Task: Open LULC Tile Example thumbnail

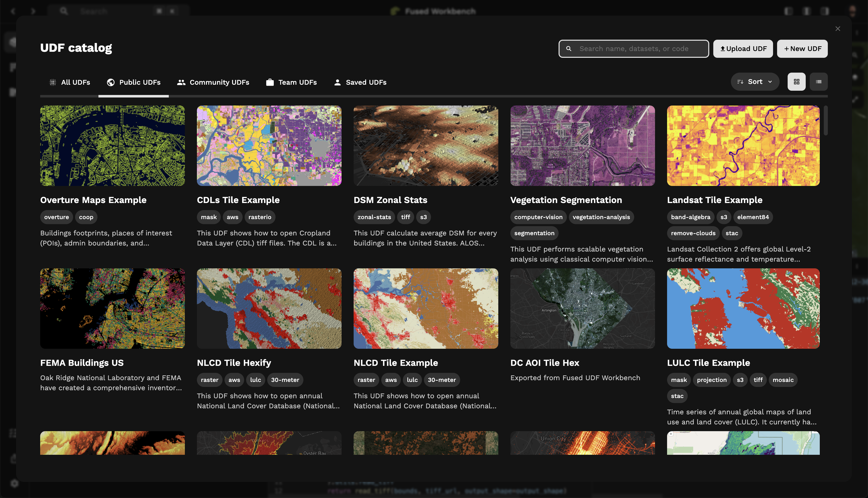Action: [x=743, y=309]
